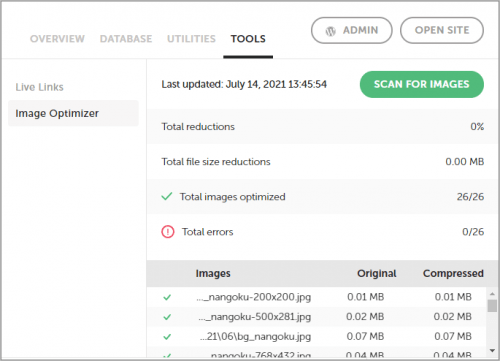This screenshot has height=361, width=500.
Task: Open the Utilities tab
Action: pyautogui.click(x=191, y=39)
